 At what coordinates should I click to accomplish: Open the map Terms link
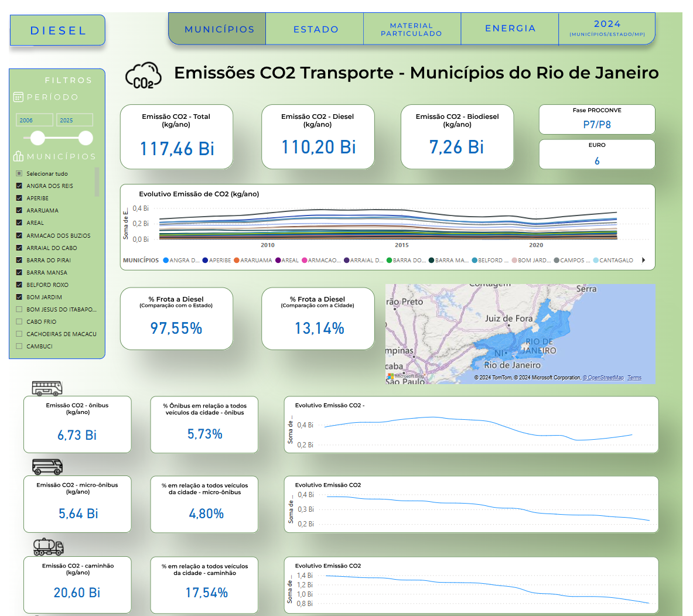(634, 378)
